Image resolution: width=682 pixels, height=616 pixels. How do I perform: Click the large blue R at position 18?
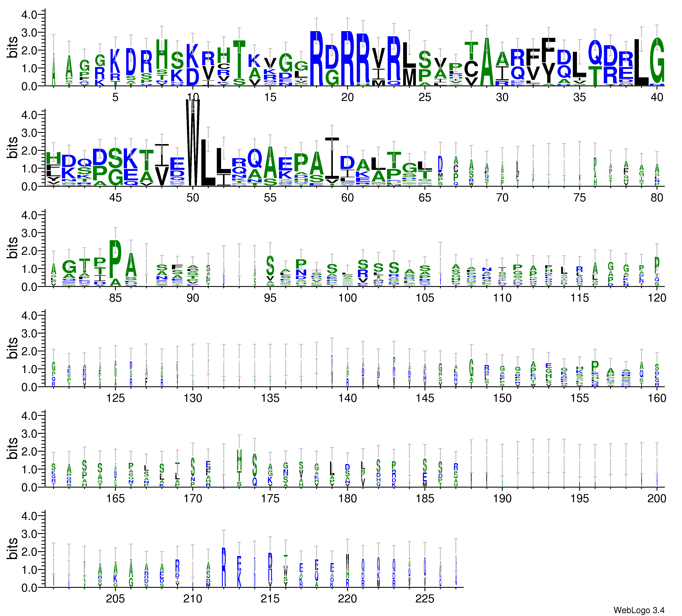point(317,58)
